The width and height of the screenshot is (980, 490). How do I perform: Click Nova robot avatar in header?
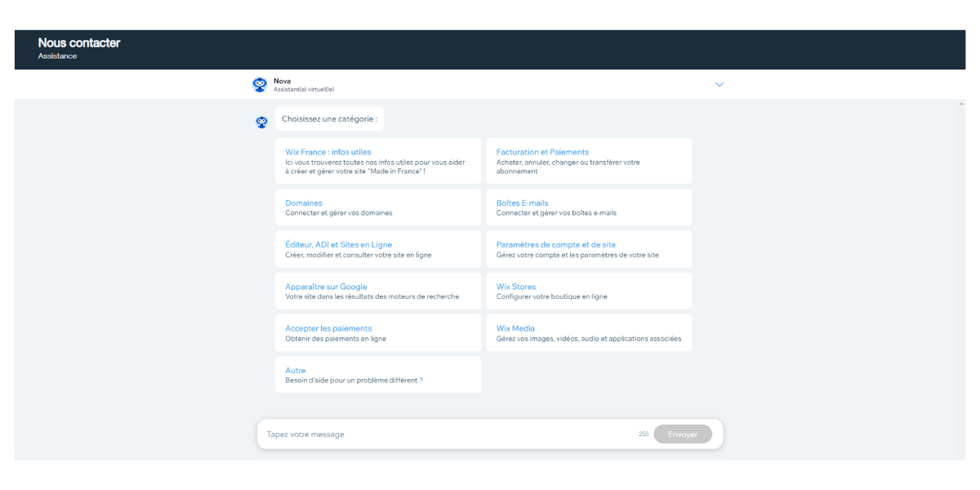click(260, 84)
